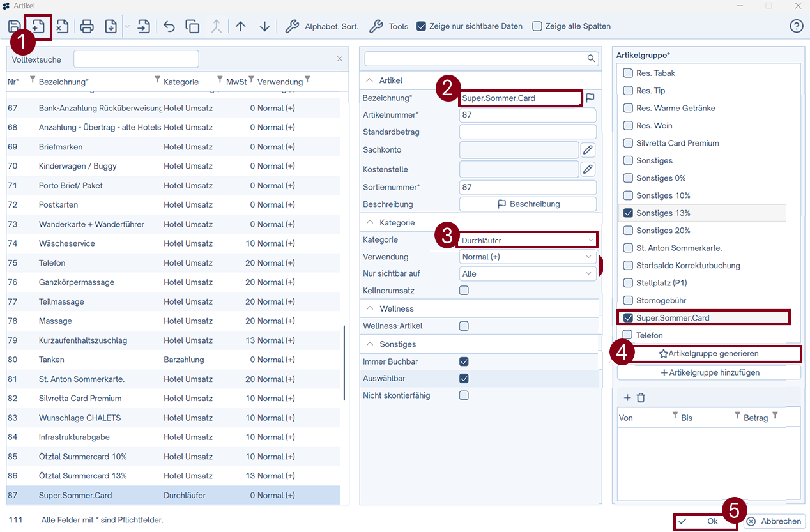Open the Tools menu in the toolbar

(x=390, y=26)
